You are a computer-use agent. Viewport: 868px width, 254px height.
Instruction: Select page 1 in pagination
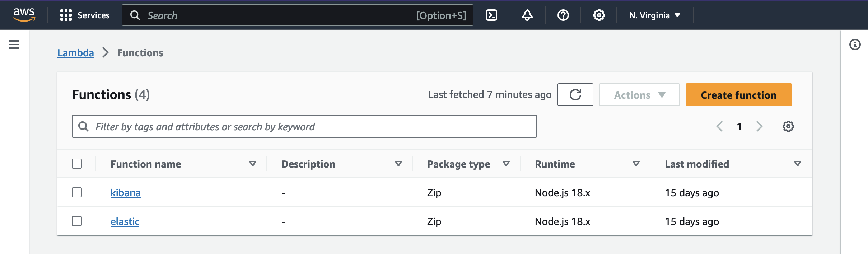tap(739, 127)
